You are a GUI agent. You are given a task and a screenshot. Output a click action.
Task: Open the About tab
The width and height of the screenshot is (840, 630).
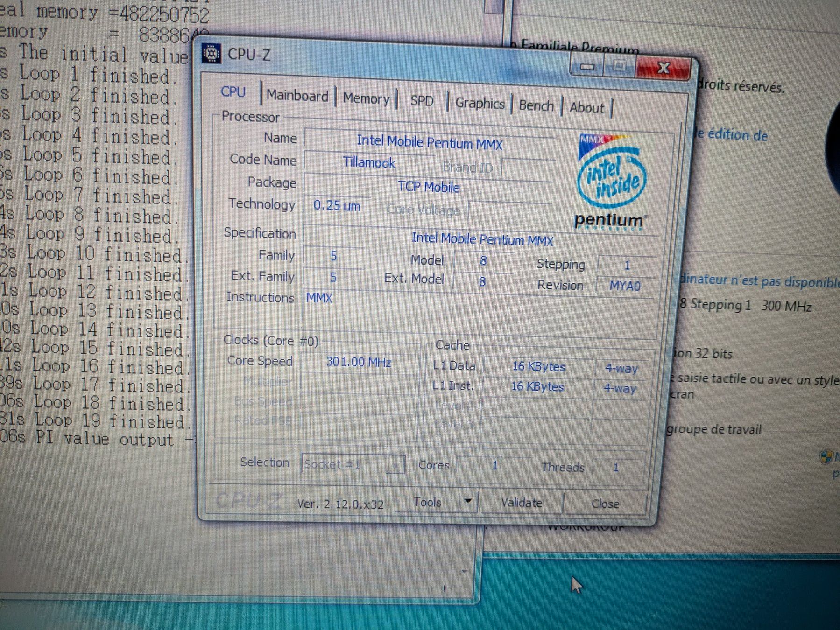pyautogui.click(x=586, y=108)
